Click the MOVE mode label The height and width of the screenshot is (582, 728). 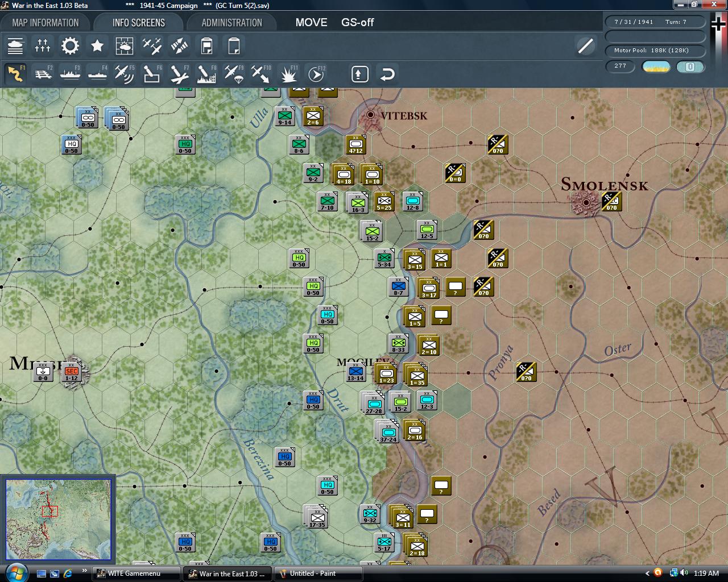(311, 23)
